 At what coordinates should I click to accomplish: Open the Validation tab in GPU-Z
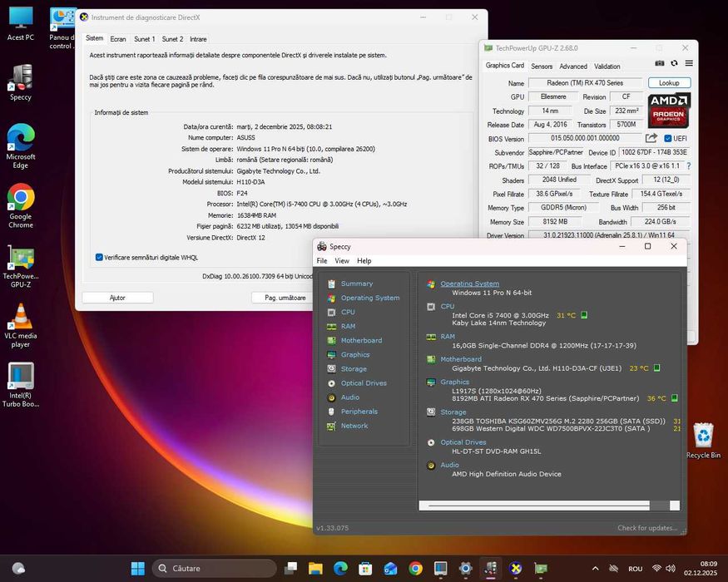[607, 67]
